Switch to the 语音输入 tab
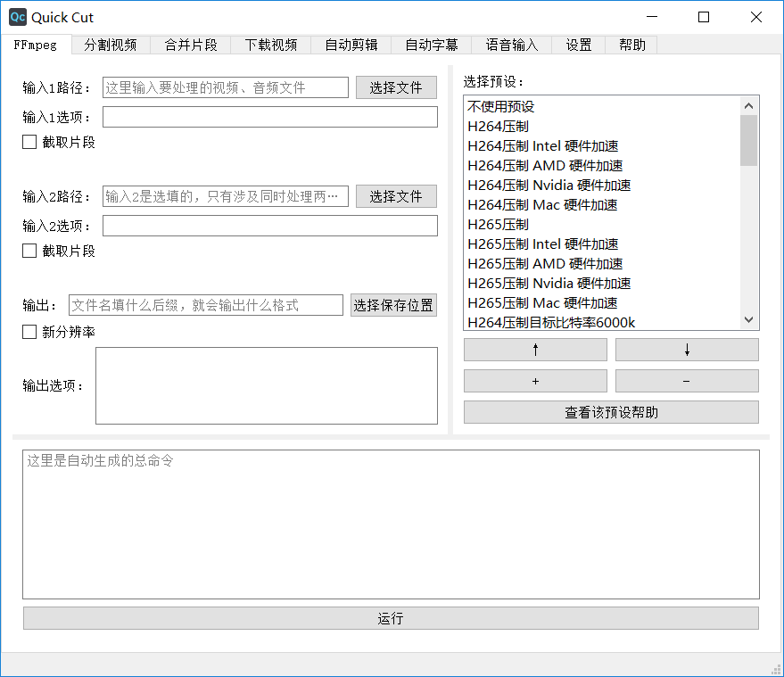Image resolution: width=784 pixels, height=677 pixels. tap(510, 45)
